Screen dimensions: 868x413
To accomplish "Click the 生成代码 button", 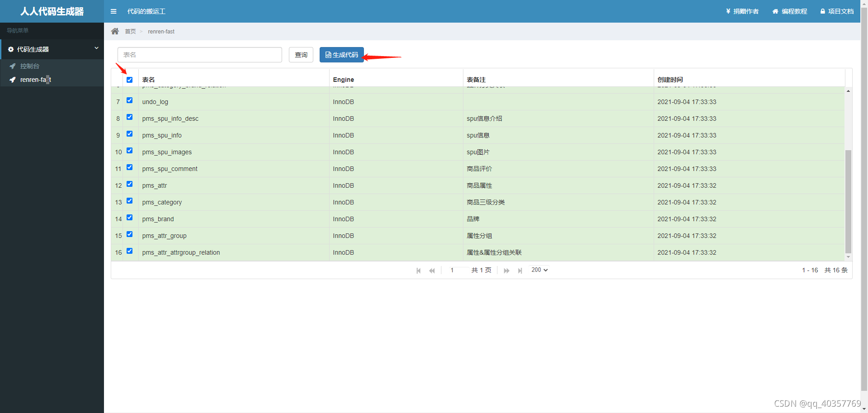I will pyautogui.click(x=342, y=55).
